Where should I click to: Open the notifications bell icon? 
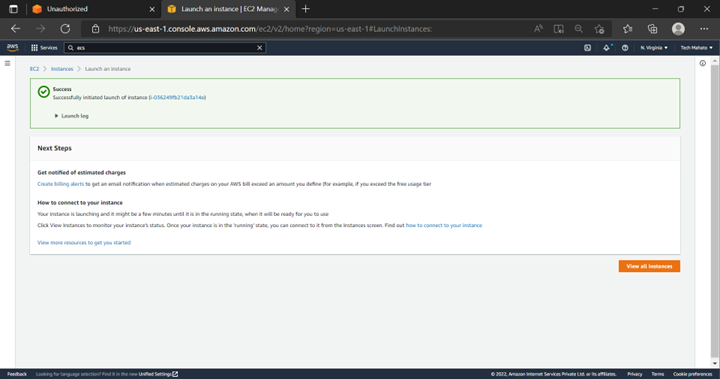(607, 48)
